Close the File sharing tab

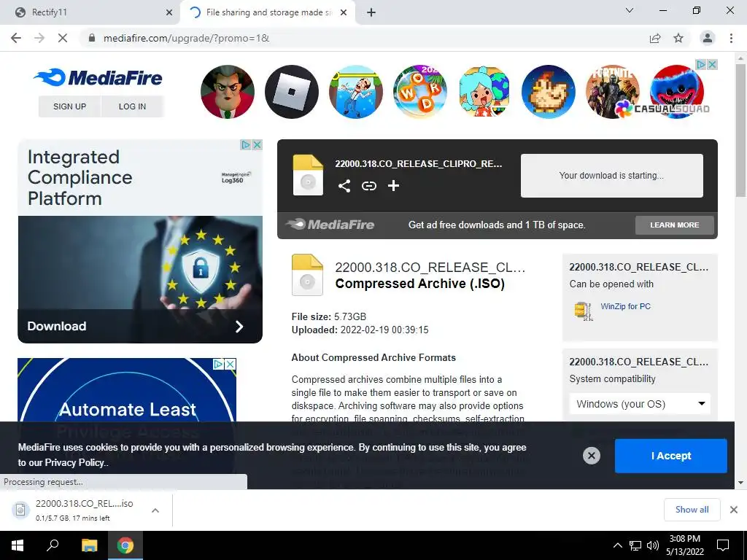click(x=344, y=12)
